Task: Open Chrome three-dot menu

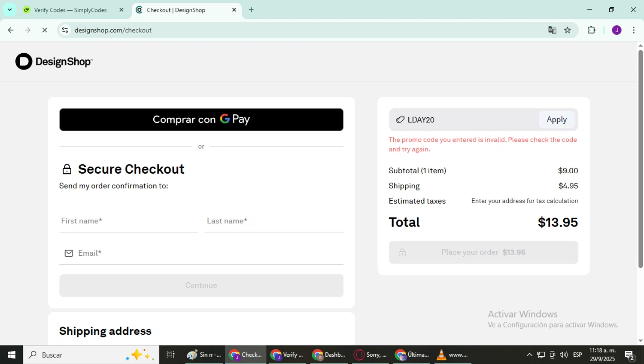Action: coord(634,30)
